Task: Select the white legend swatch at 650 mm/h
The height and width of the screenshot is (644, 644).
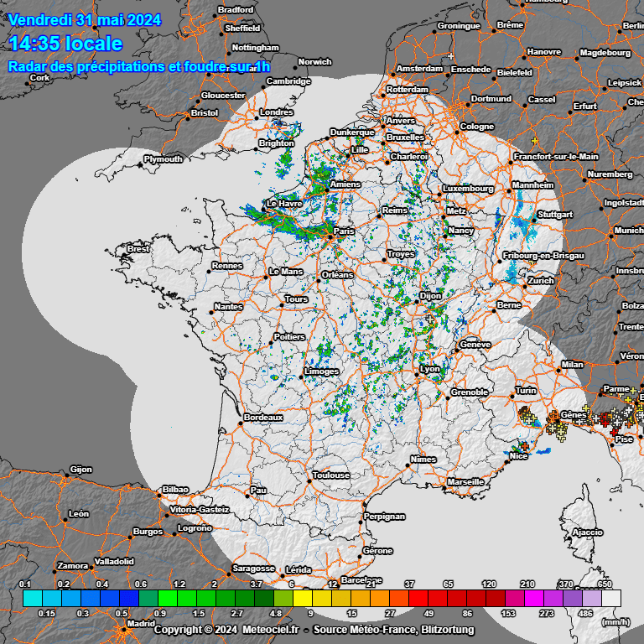Action: [612, 598]
